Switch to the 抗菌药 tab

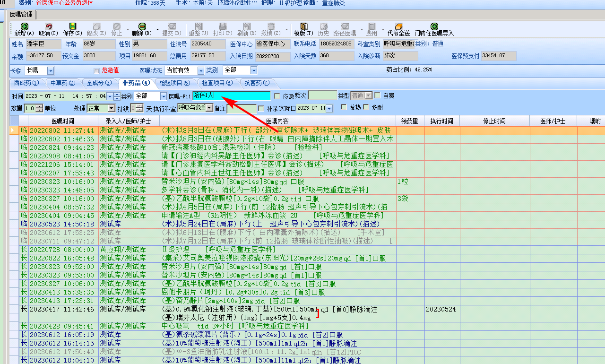click(x=257, y=83)
